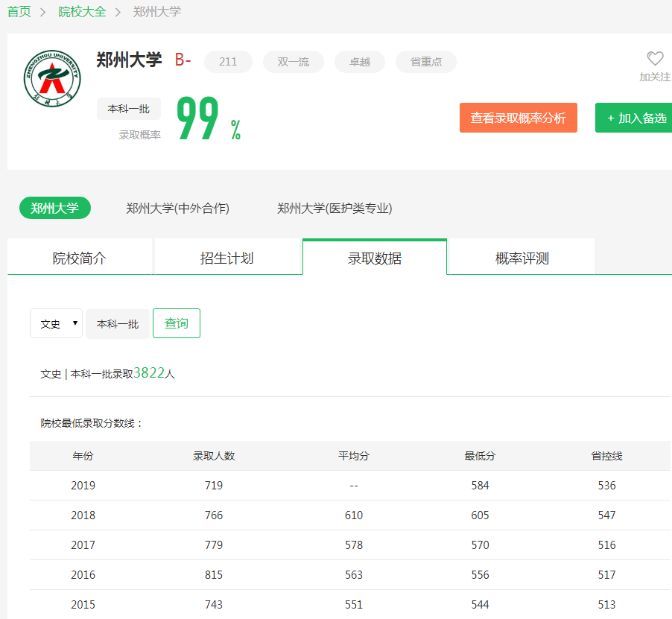Screen dimensions: 672x619
Task: Switch to the 录取数据 tab
Action: (x=375, y=258)
